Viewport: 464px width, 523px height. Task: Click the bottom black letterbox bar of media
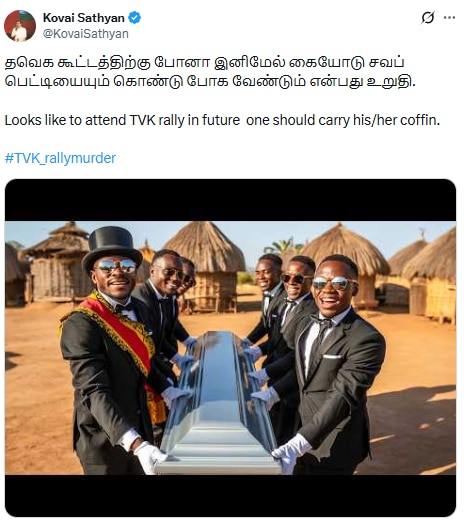click(230, 495)
